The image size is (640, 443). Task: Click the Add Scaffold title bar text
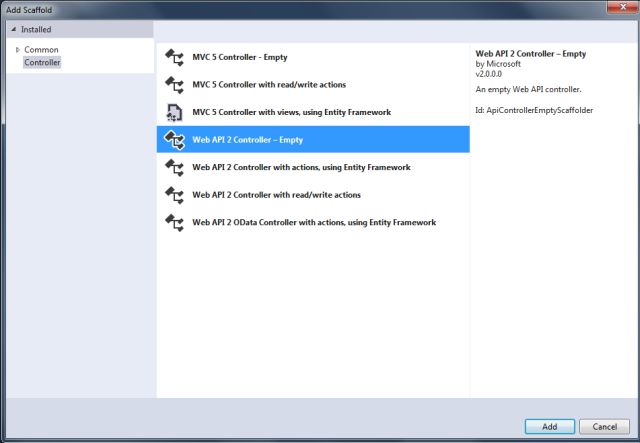(29, 10)
